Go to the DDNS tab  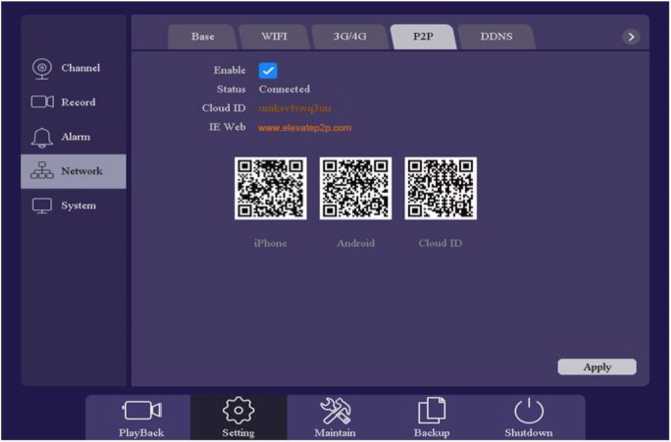pos(497,37)
